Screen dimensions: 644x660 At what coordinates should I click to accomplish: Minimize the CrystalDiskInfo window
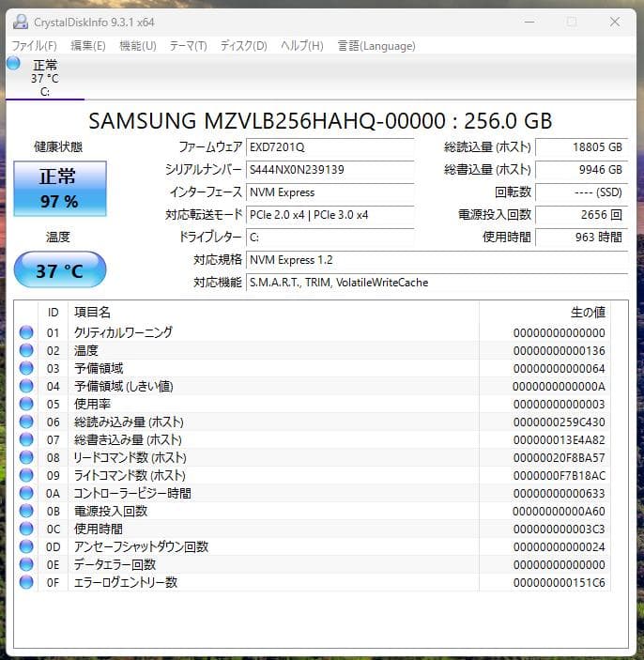(529, 22)
